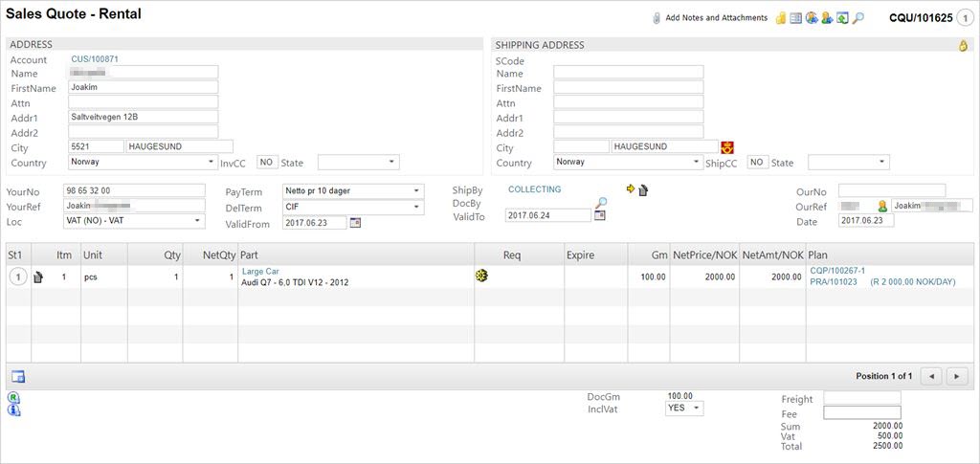Open the Large Car part link
The image size is (980, 464).
[259, 272]
